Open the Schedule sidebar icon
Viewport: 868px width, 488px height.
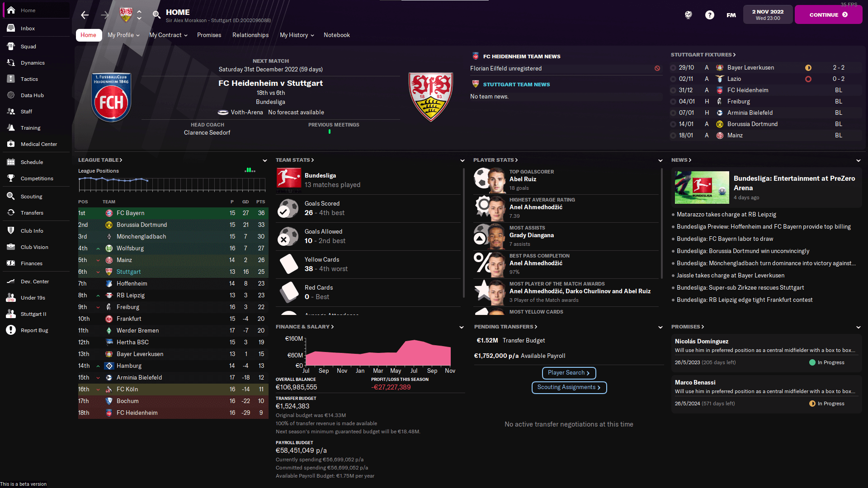(x=11, y=162)
